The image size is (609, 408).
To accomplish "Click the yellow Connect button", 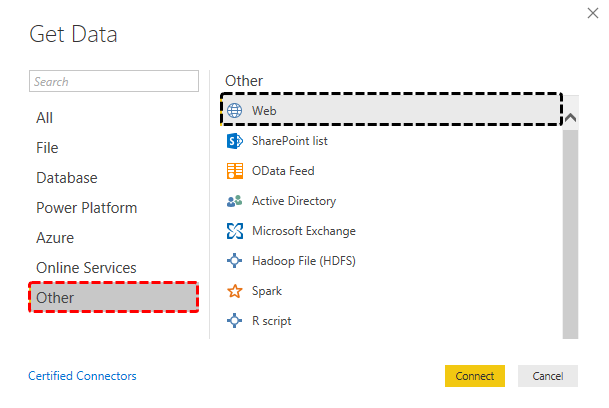I will tap(475, 376).
